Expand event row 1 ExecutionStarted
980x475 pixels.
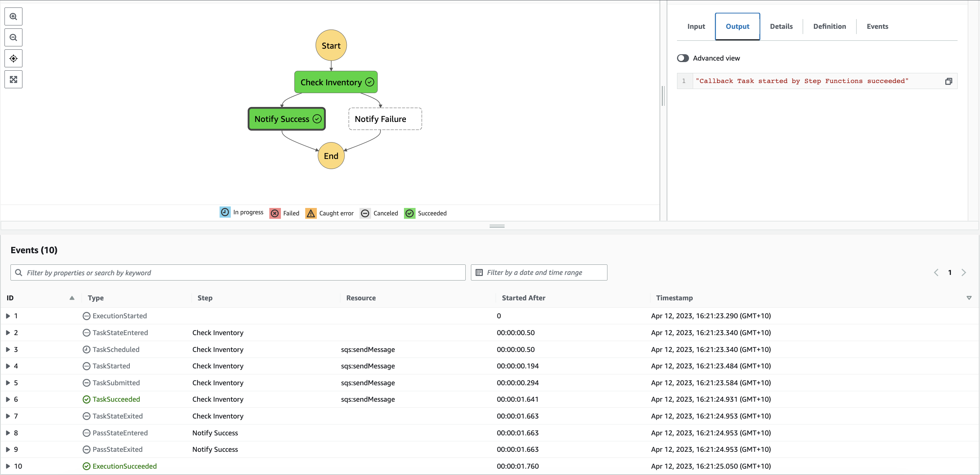(7, 316)
